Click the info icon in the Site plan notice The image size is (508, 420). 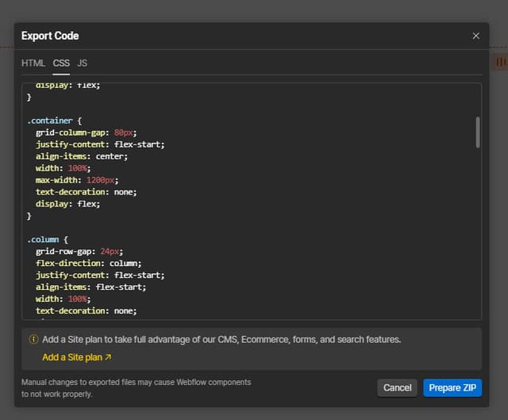(33, 339)
